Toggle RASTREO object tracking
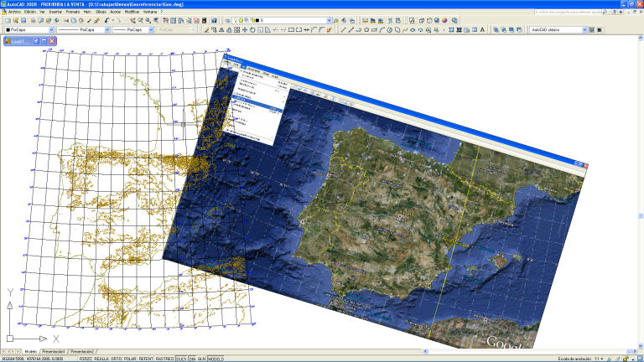This screenshot has width=644, height=362. [164, 359]
